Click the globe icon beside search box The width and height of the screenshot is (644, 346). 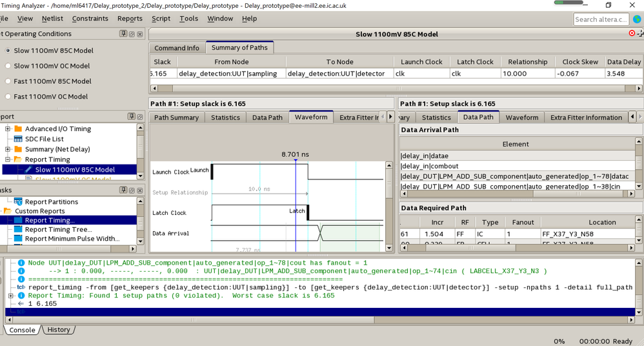637,19
